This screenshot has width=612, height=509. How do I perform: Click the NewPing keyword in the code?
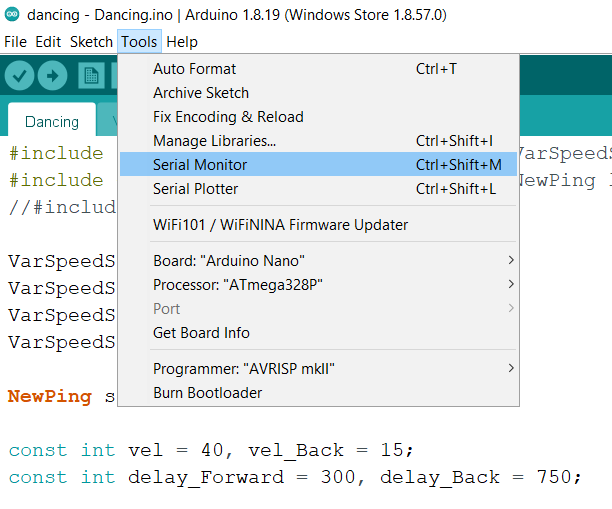click(x=50, y=397)
